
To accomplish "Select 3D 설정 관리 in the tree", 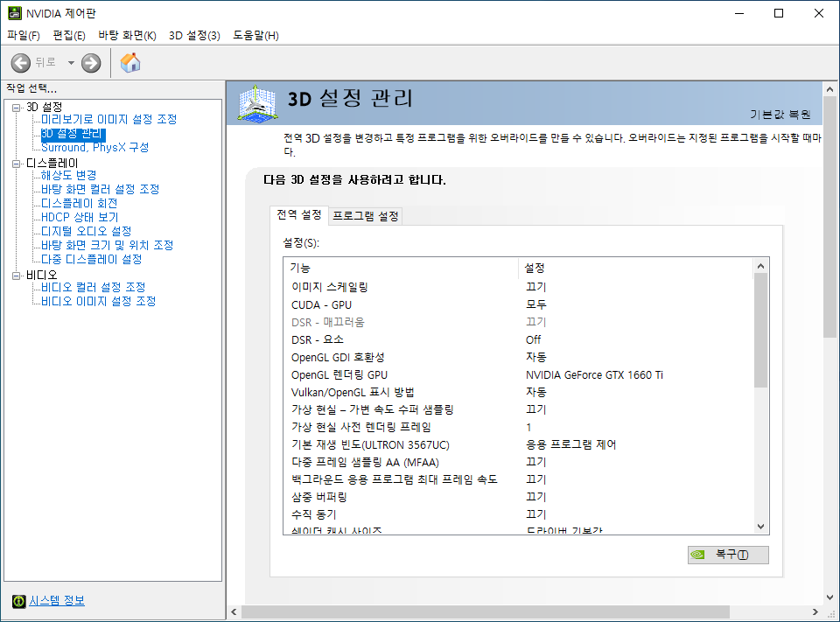I will (x=73, y=133).
